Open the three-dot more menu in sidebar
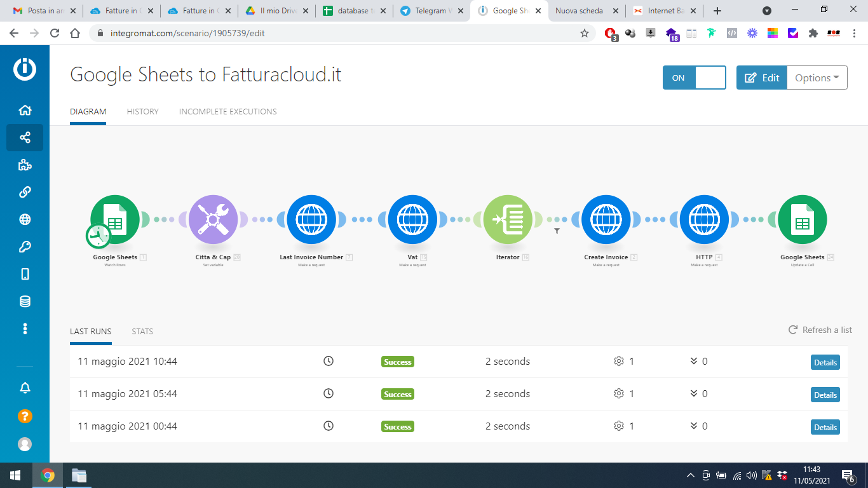This screenshot has width=868, height=488. [x=25, y=329]
